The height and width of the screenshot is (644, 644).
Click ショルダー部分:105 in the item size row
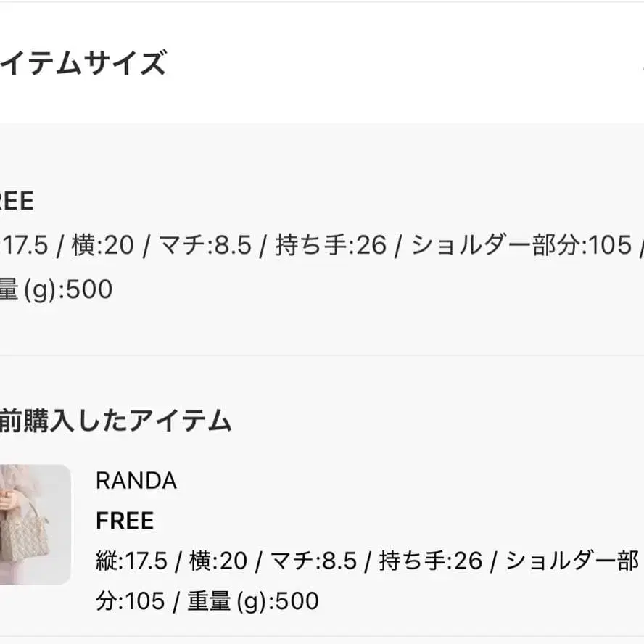[x=521, y=245]
